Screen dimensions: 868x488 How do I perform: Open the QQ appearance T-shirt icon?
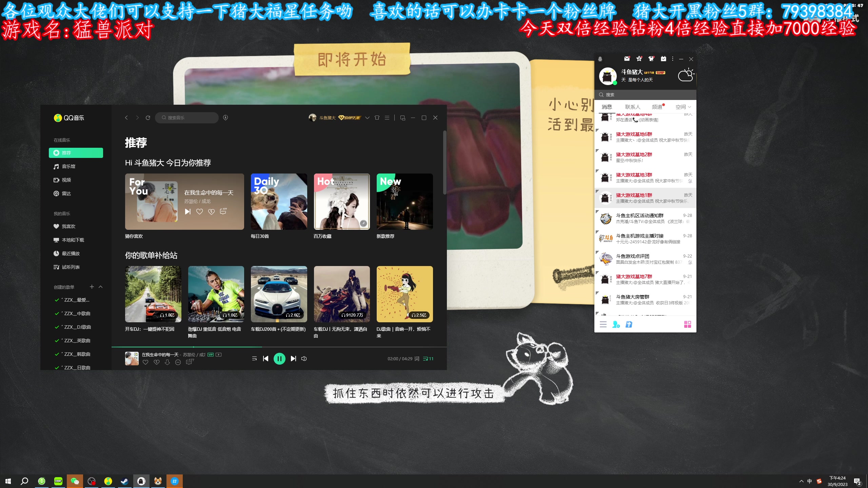click(651, 59)
